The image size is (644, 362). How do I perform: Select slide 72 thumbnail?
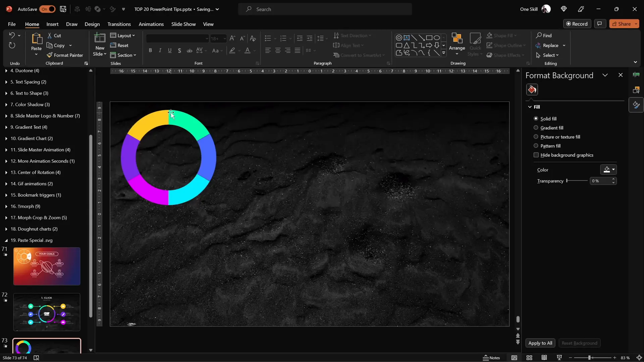click(47, 312)
